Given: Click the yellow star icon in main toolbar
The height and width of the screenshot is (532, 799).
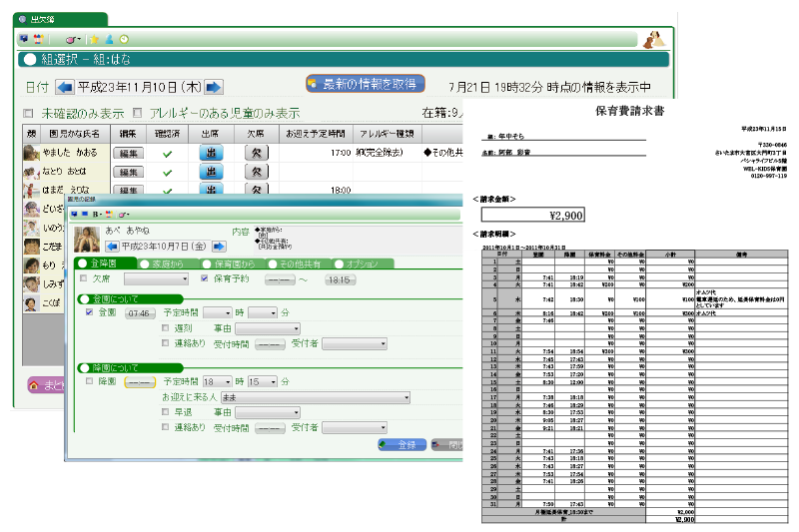Looking at the screenshot, I should (x=94, y=39).
